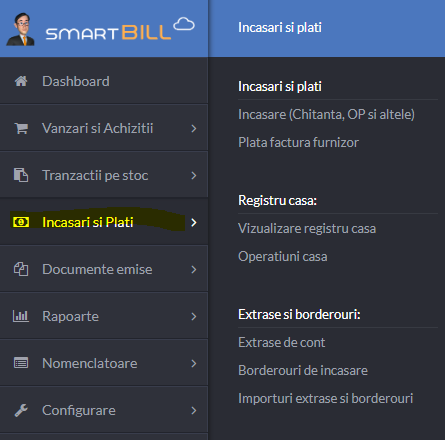This screenshot has width=445, height=440.
Task: Click the SmartBill mascot avatar
Action: 20,29
